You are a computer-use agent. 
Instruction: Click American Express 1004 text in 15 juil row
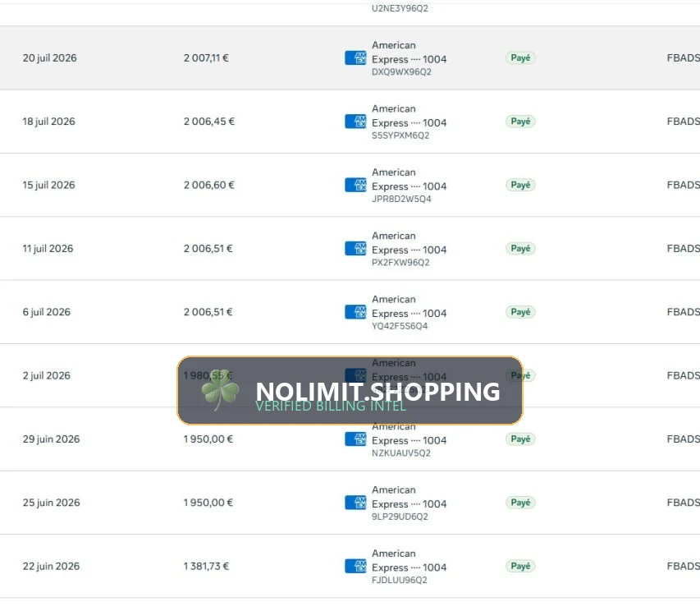(409, 179)
